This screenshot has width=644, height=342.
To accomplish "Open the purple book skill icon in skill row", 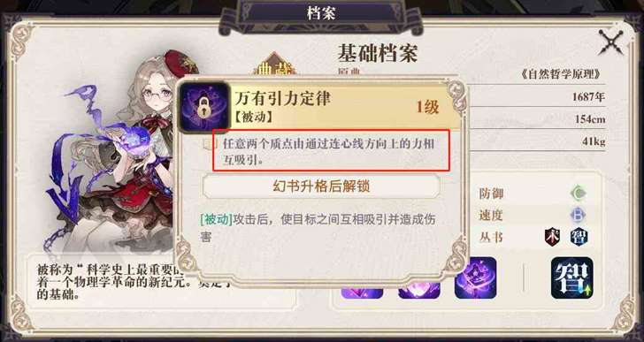I will point(476,277).
